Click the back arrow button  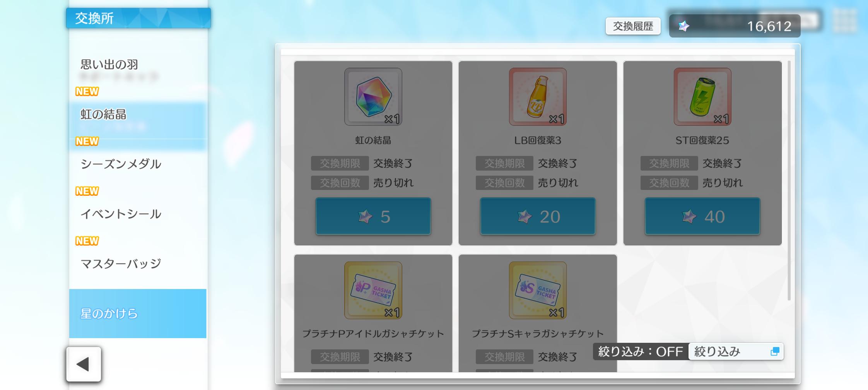pyautogui.click(x=84, y=364)
